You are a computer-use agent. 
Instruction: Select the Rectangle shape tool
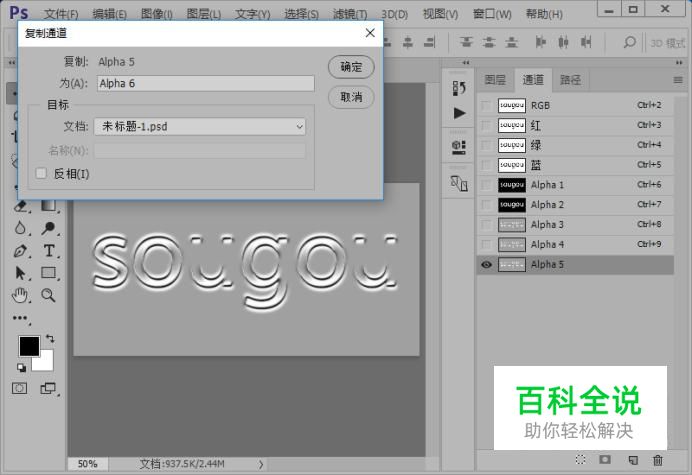pyautogui.click(x=49, y=272)
